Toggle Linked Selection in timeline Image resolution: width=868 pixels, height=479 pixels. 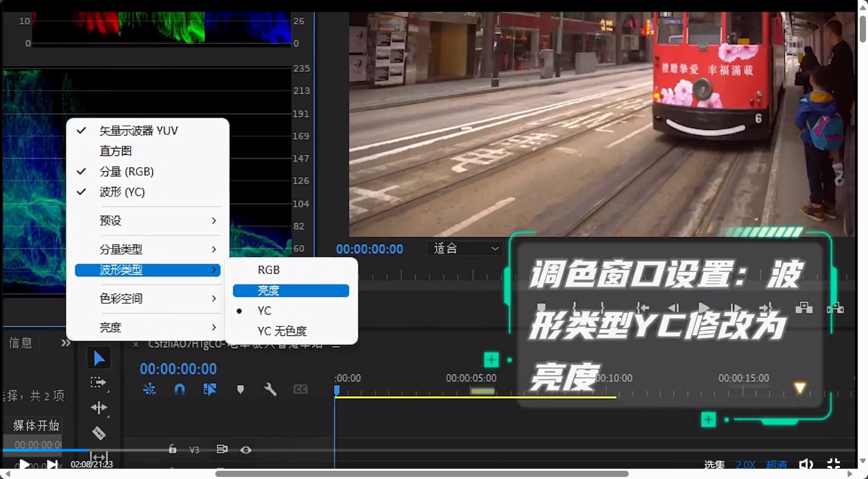pos(210,389)
